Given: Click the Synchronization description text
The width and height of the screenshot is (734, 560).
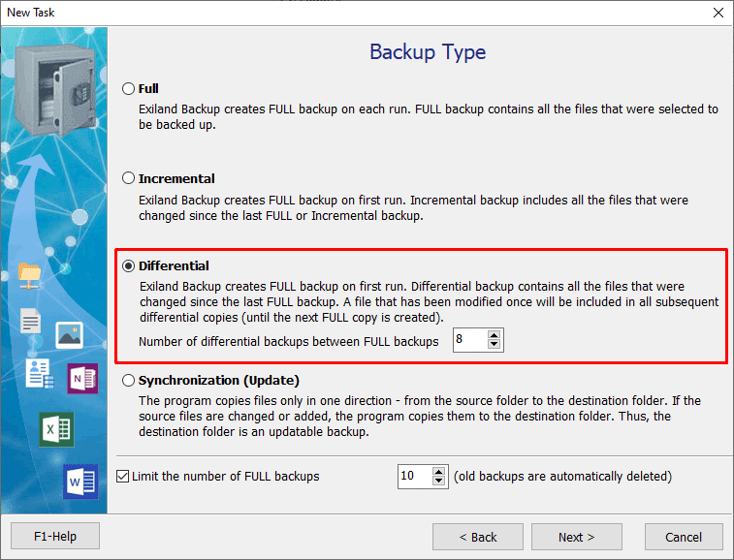Looking at the screenshot, I should coord(420,416).
